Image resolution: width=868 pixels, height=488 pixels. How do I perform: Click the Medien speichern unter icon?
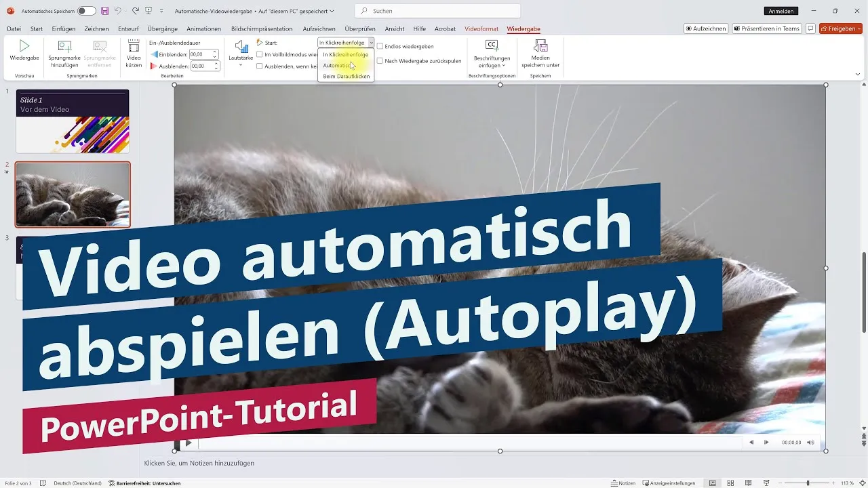(540, 47)
